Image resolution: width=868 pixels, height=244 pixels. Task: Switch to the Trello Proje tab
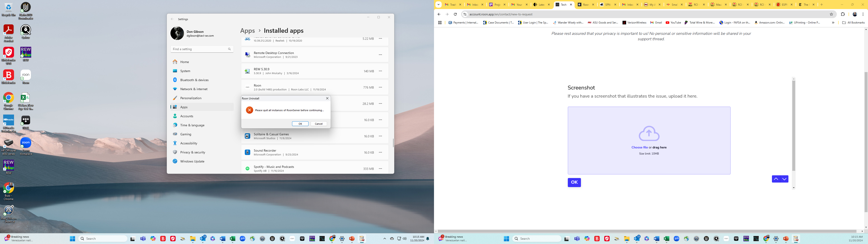(x=497, y=5)
